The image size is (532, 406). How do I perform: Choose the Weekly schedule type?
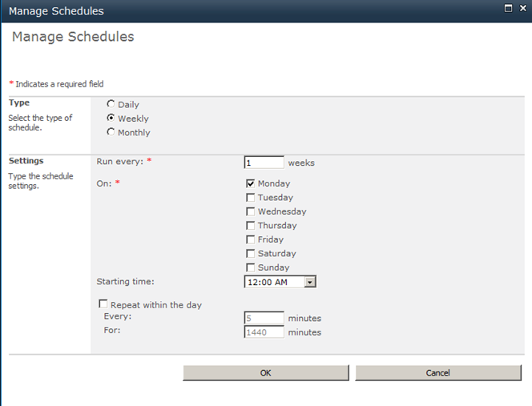[x=111, y=118]
